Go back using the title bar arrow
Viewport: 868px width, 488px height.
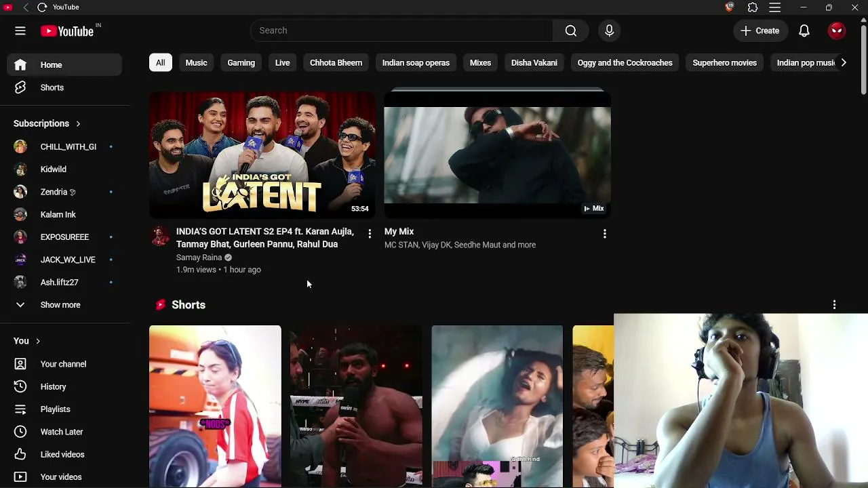[x=26, y=7]
